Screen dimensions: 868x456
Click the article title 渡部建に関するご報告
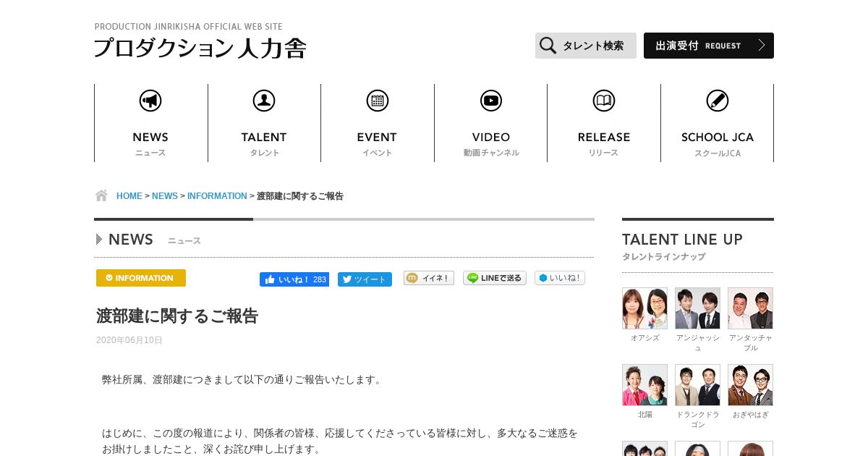point(177,316)
